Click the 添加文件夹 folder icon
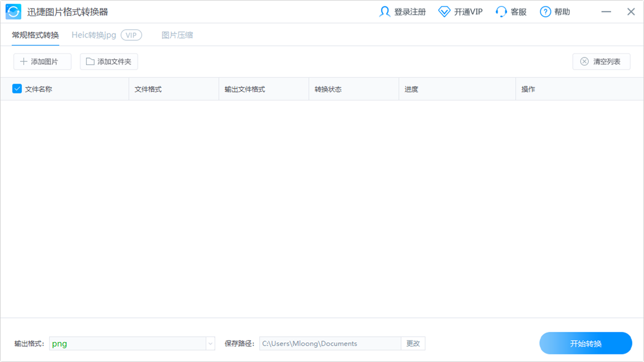 pos(90,61)
